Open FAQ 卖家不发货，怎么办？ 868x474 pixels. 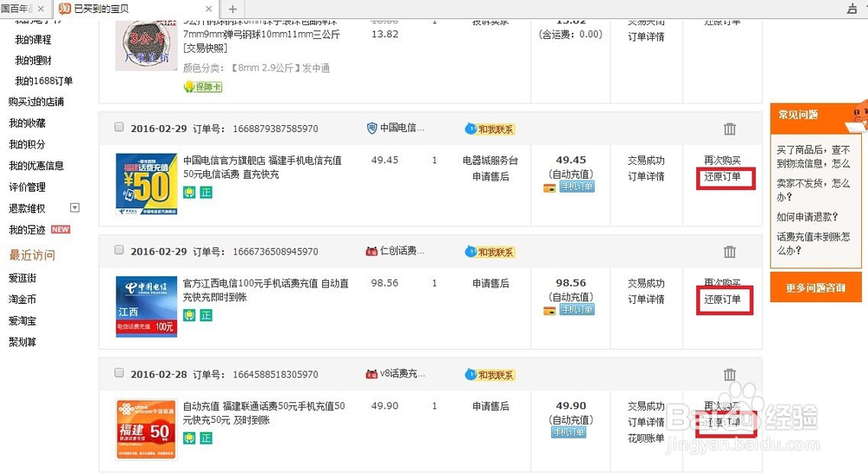[813, 190]
